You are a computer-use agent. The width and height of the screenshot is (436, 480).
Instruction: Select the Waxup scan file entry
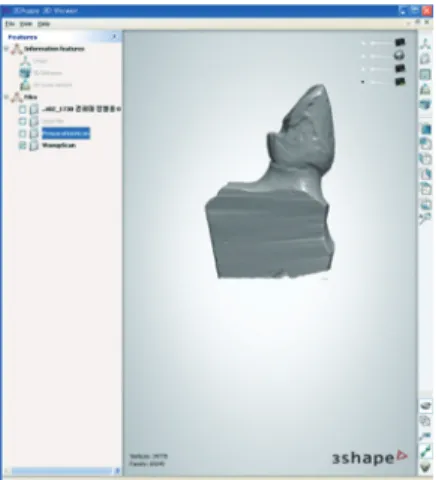(x=59, y=146)
